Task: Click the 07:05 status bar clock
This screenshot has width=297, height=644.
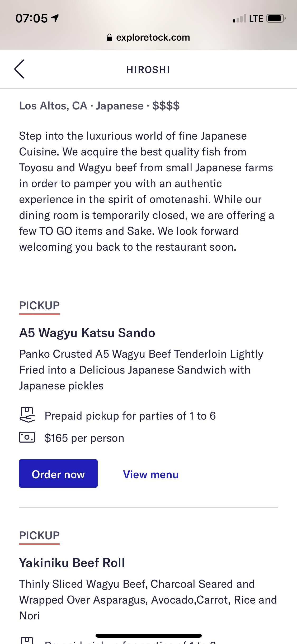Action: pyautogui.click(x=31, y=19)
